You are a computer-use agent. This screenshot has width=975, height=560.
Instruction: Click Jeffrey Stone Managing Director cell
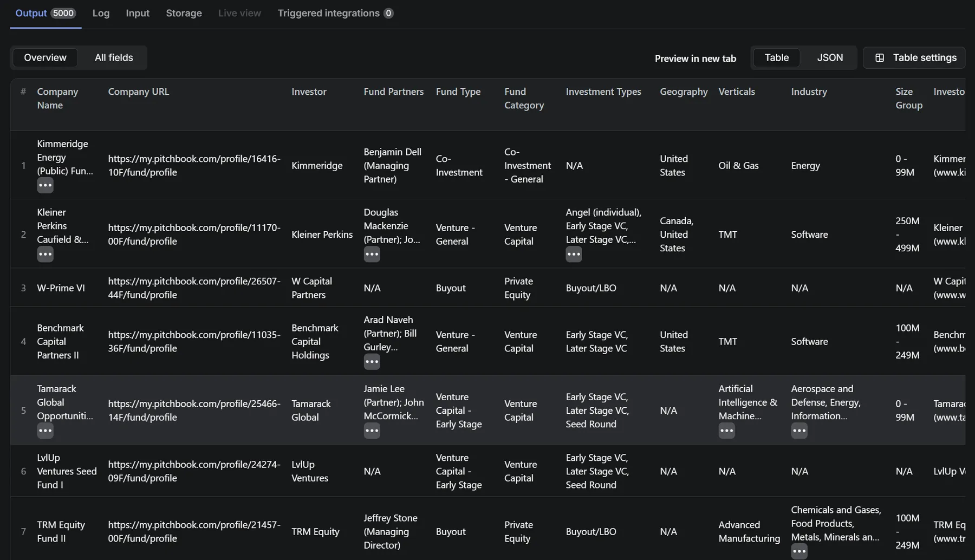391,531
